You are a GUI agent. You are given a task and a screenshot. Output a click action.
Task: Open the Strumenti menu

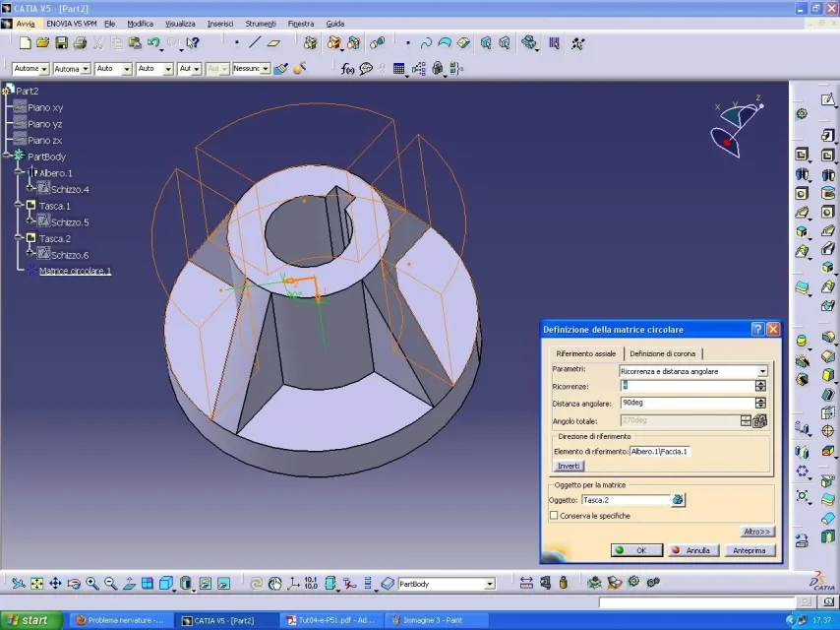(x=261, y=24)
